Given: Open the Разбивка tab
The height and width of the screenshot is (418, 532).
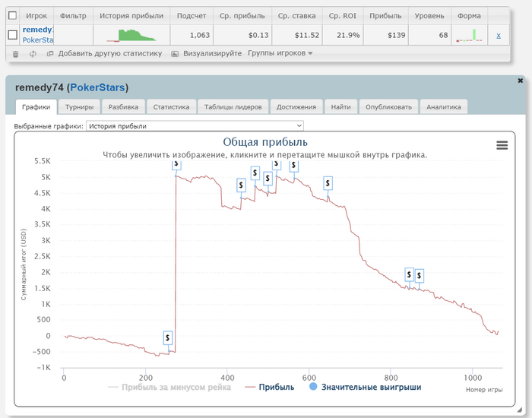Looking at the screenshot, I should pyautogui.click(x=123, y=107).
